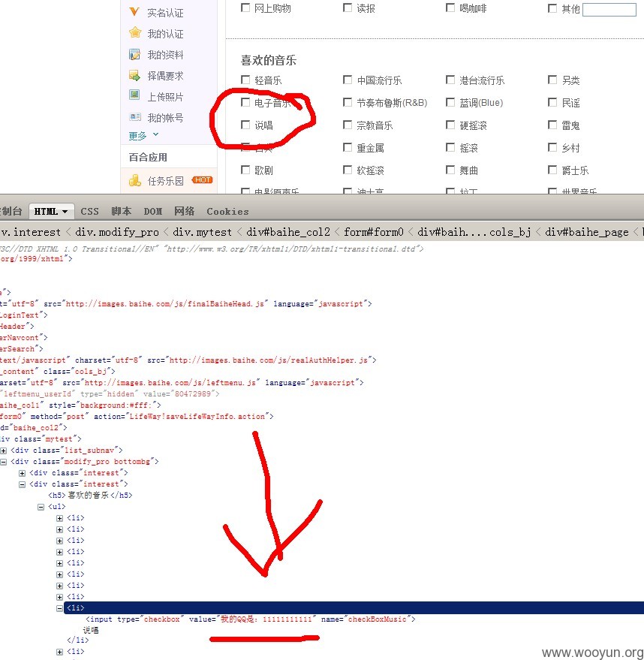Open the 我的帐号 sidebar link
Viewport: 644px width, 660px height.
(165, 118)
